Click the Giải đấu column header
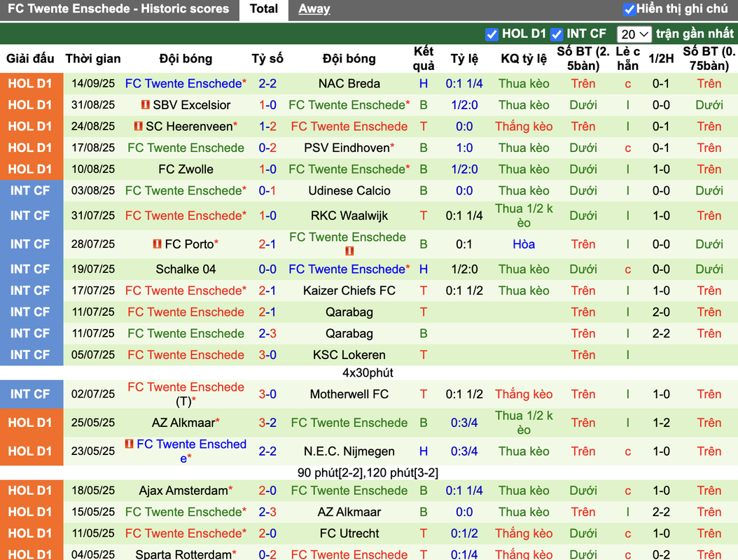 (x=30, y=59)
